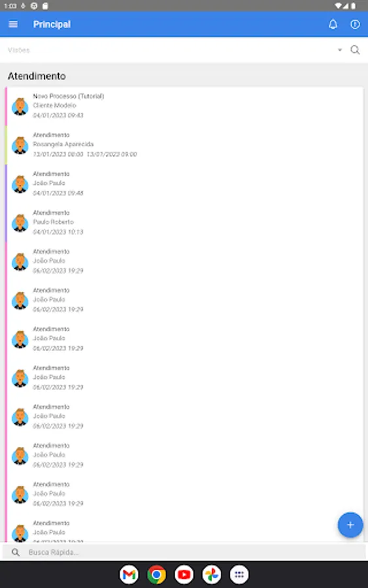Open YouTube from the dock
The height and width of the screenshot is (588, 368).
pyautogui.click(x=184, y=574)
